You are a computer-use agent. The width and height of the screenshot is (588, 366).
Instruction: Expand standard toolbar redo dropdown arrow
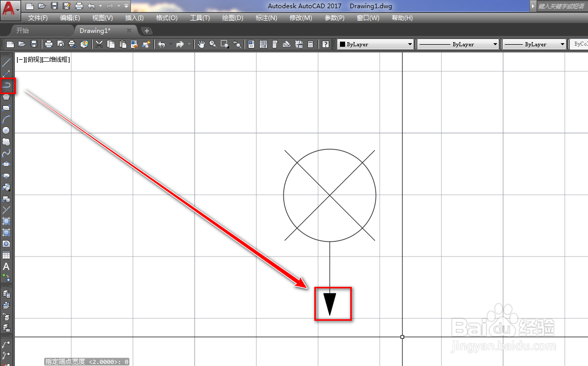pos(189,44)
